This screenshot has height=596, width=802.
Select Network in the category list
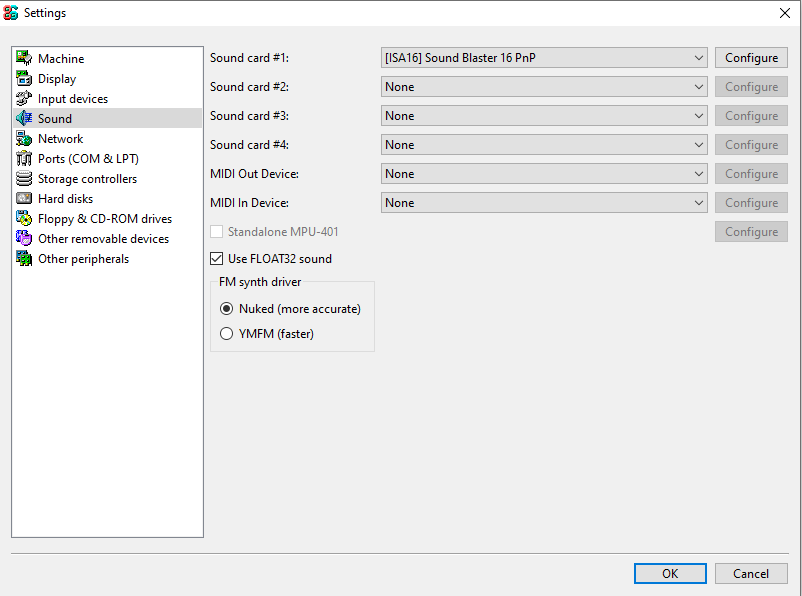pyautogui.click(x=60, y=139)
